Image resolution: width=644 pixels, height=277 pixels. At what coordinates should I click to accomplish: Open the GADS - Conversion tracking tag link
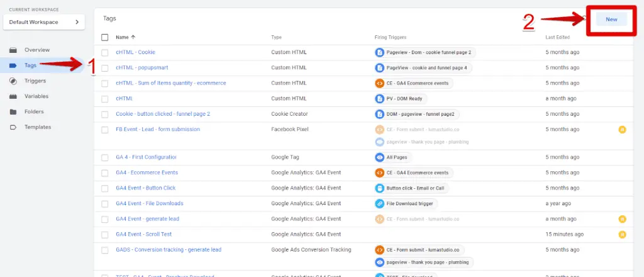click(x=169, y=249)
